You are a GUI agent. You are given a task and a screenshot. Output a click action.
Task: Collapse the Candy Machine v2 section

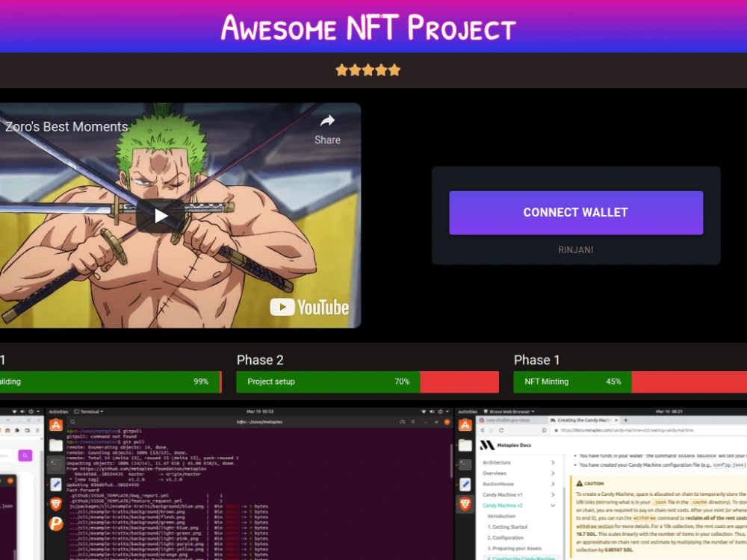tap(518, 505)
